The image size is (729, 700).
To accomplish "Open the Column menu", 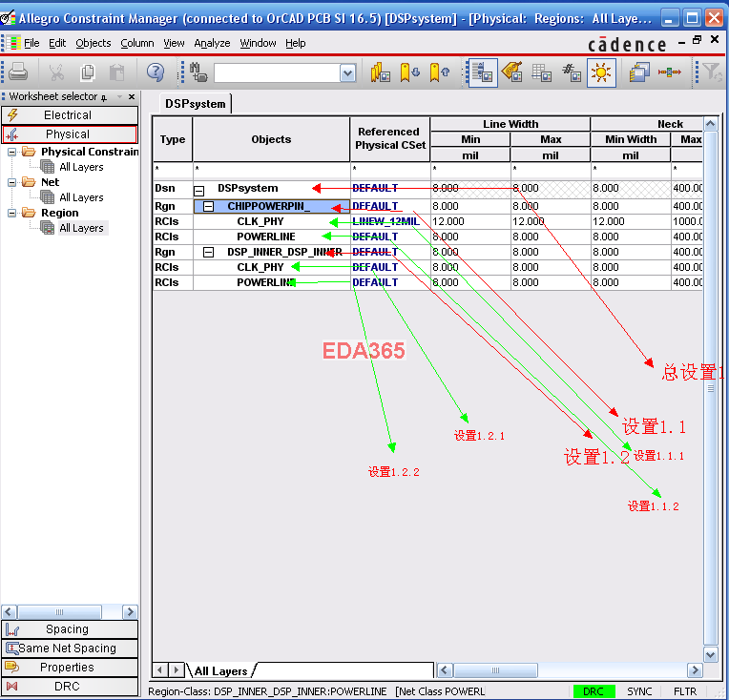I will click(x=137, y=43).
